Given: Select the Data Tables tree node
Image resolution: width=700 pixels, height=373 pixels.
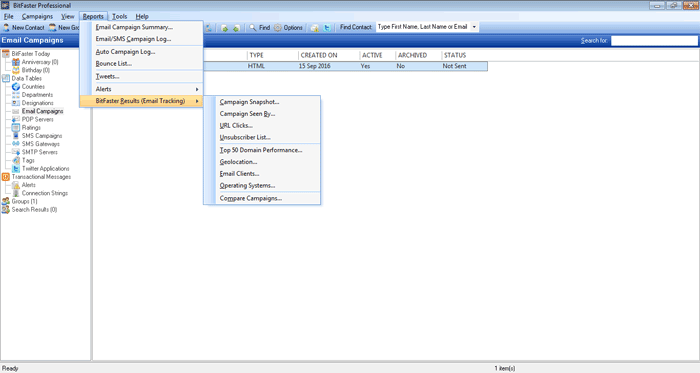Looking at the screenshot, I should pos(26,78).
